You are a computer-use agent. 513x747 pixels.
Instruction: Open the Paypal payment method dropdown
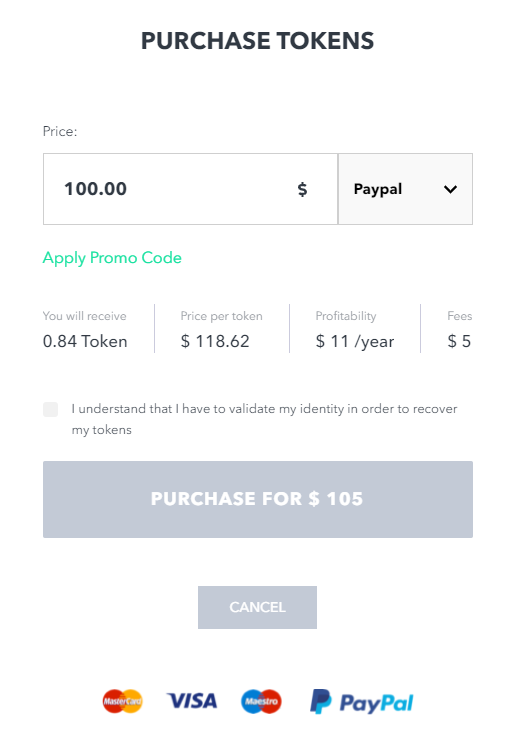405,189
